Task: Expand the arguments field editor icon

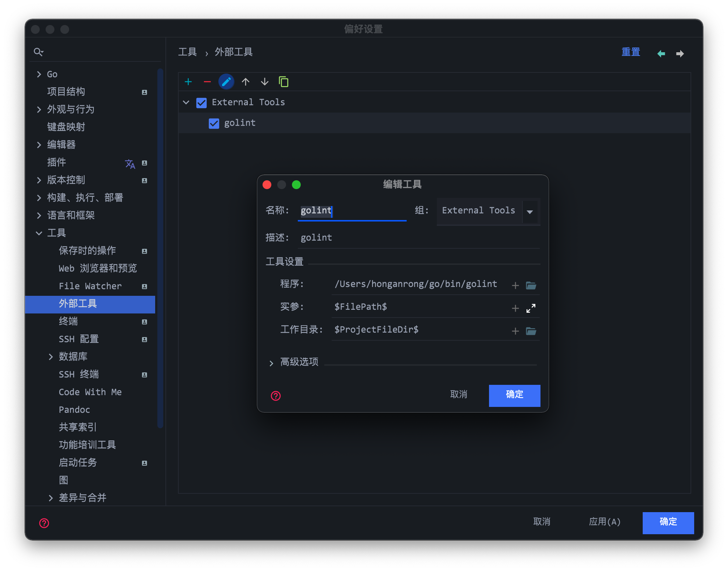Action: click(531, 308)
